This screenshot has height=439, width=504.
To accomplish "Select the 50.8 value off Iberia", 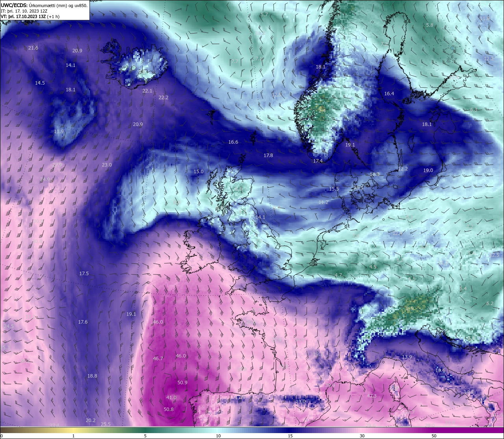I will [169, 409].
